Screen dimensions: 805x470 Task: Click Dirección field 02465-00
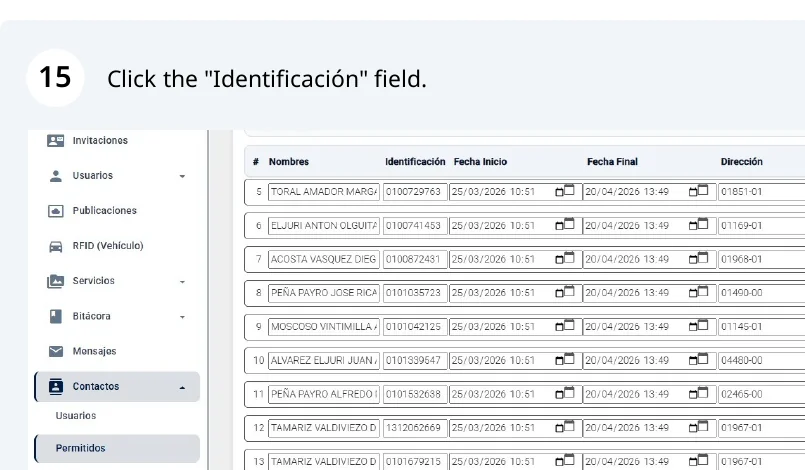click(x=761, y=394)
